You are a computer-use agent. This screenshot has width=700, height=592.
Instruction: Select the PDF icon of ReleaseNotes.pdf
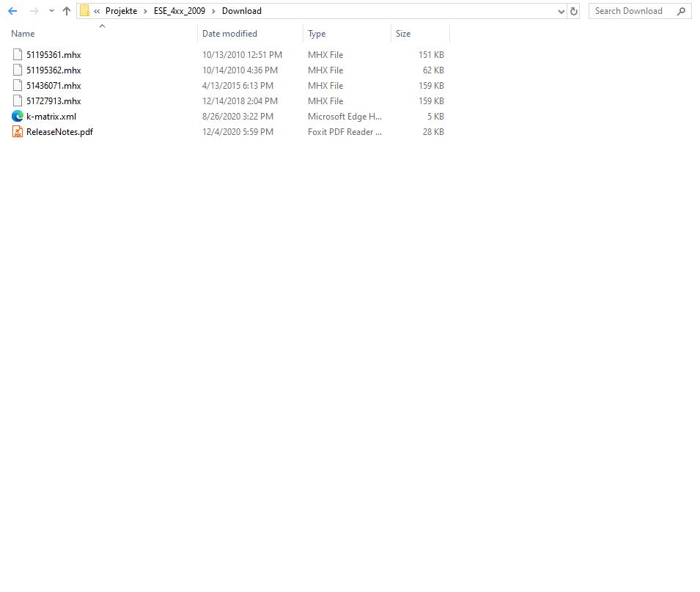coord(18,132)
